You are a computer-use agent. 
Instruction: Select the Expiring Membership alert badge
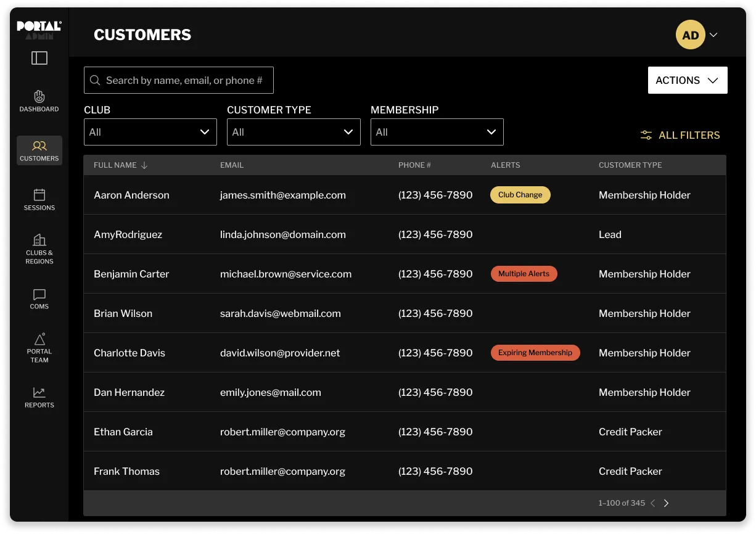click(x=535, y=352)
